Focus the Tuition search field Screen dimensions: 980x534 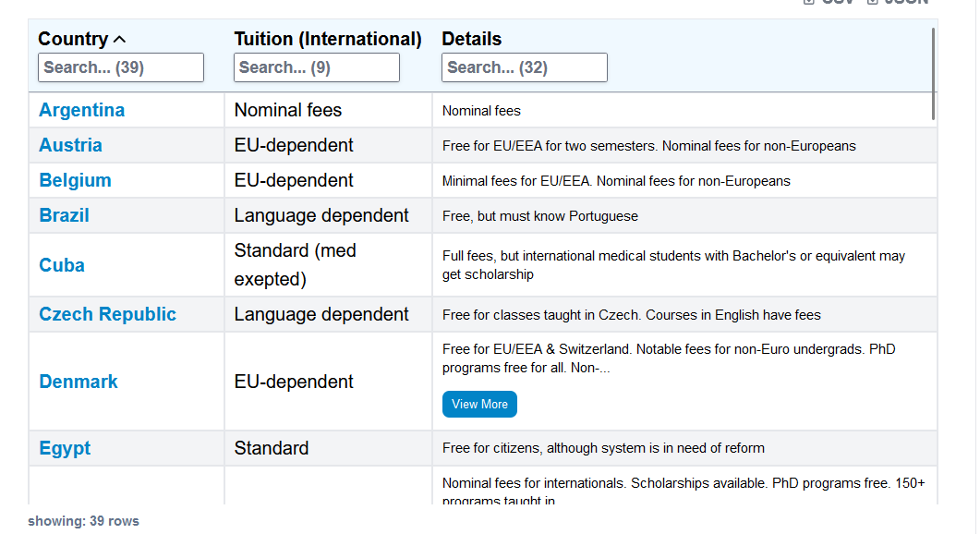[316, 67]
